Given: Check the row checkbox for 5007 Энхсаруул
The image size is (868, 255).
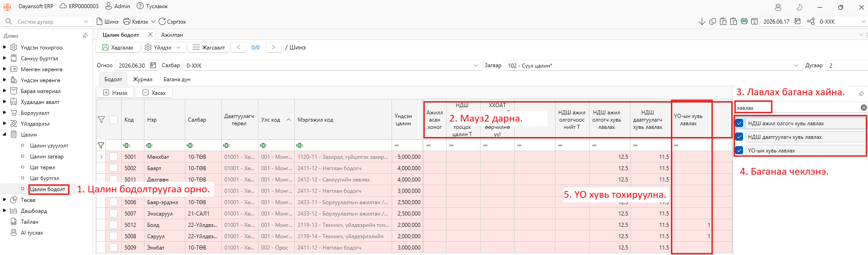Looking at the screenshot, I should tap(114, 213).
